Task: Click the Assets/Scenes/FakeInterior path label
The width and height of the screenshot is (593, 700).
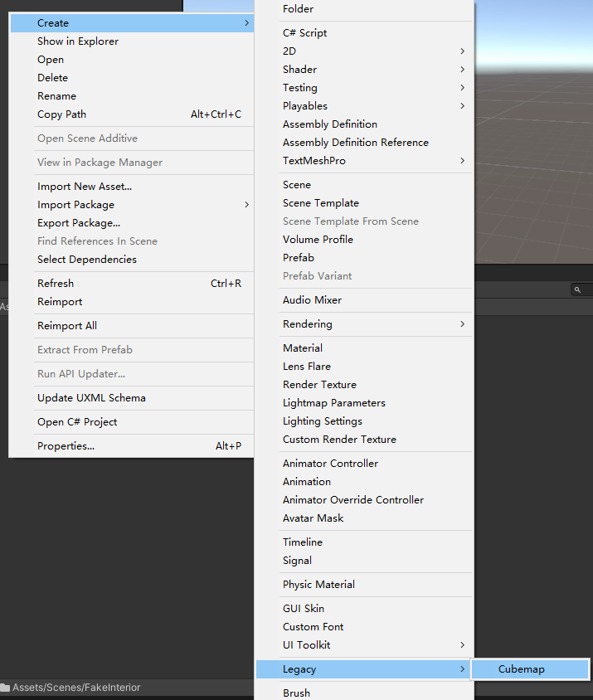Action: [76, 688]
